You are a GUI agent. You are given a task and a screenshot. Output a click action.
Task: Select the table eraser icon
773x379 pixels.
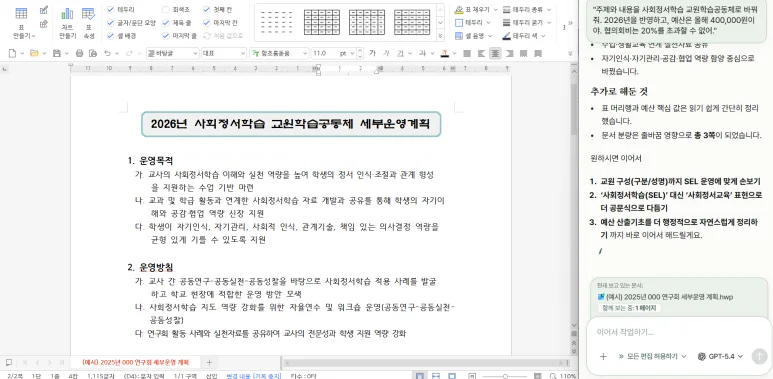[44, 24]
